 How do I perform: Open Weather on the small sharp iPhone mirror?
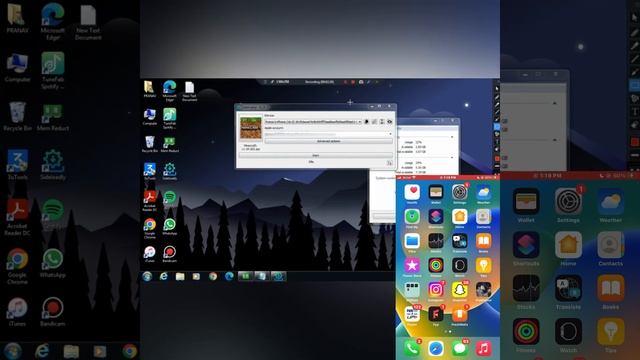click(x=483, y=192)
